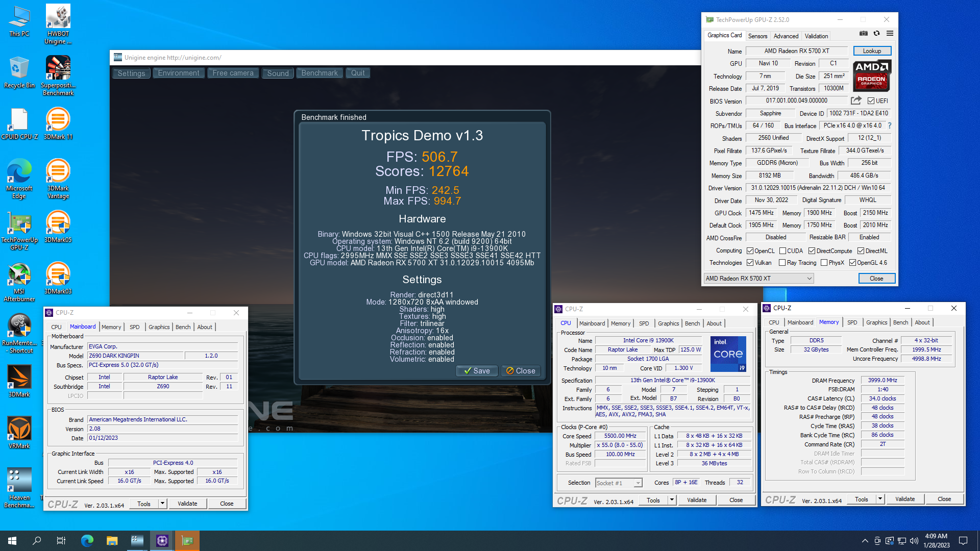
Task: Open Windows Start menu
Action: (12, 541)
